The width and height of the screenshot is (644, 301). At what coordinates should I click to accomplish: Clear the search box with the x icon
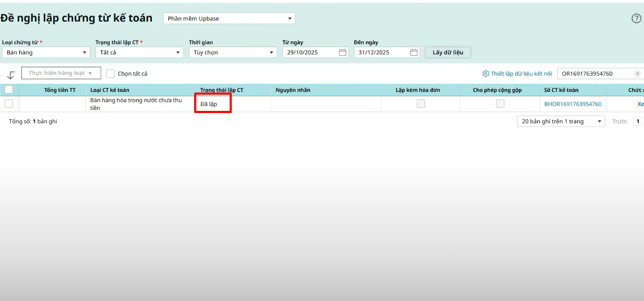[637, 74]
